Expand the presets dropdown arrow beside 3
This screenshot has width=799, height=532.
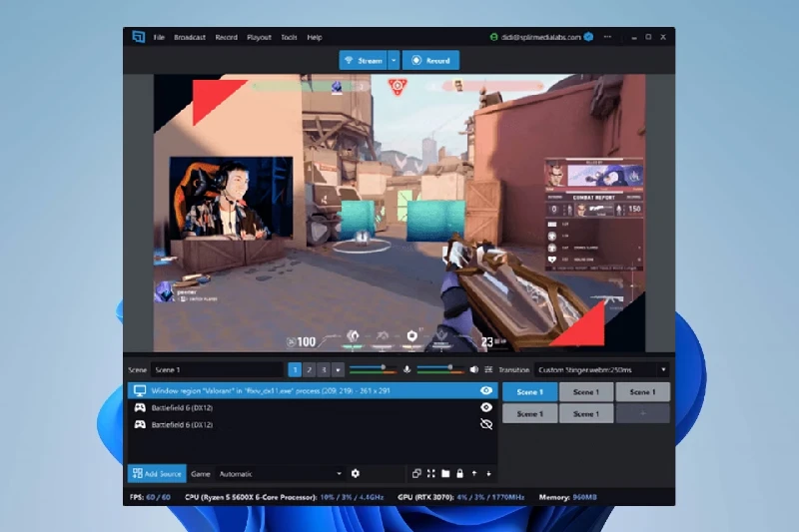338,369
